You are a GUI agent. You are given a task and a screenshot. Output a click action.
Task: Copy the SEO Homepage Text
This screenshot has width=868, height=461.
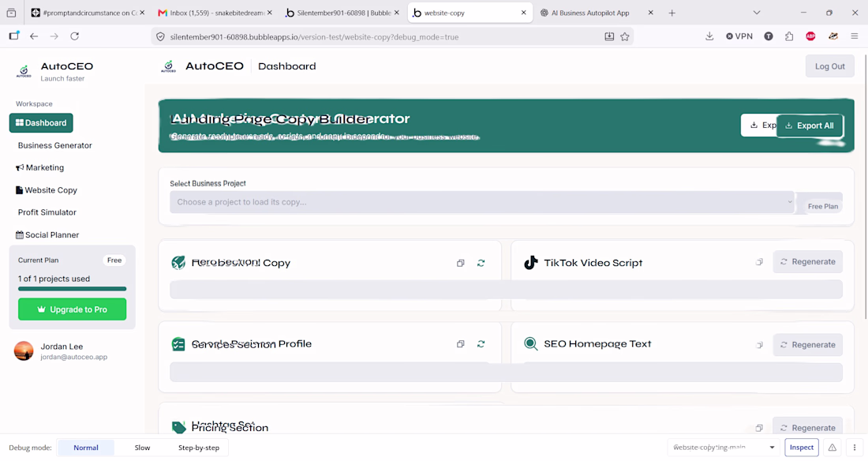(759, 345)
